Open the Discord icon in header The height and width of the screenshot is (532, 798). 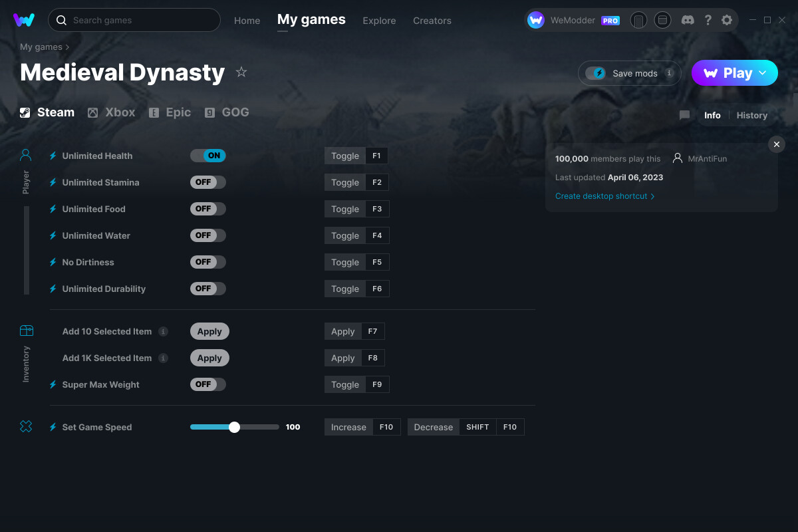688,20
